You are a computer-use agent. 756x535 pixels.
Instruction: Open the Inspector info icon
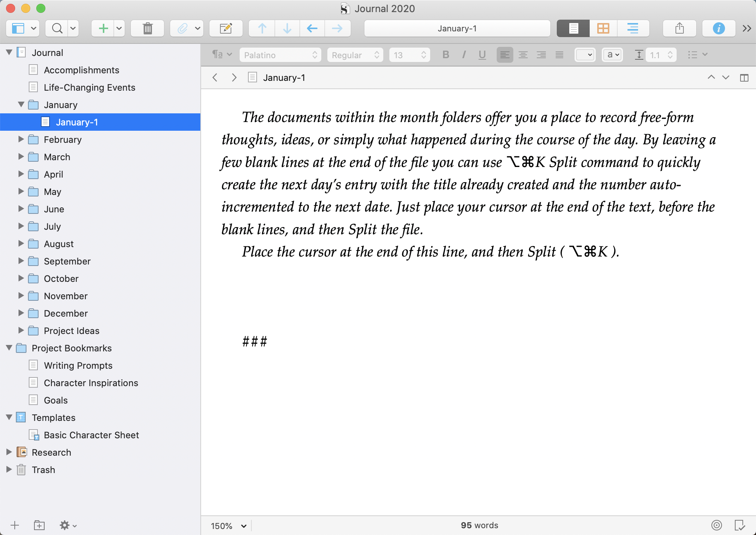point(719,28)
